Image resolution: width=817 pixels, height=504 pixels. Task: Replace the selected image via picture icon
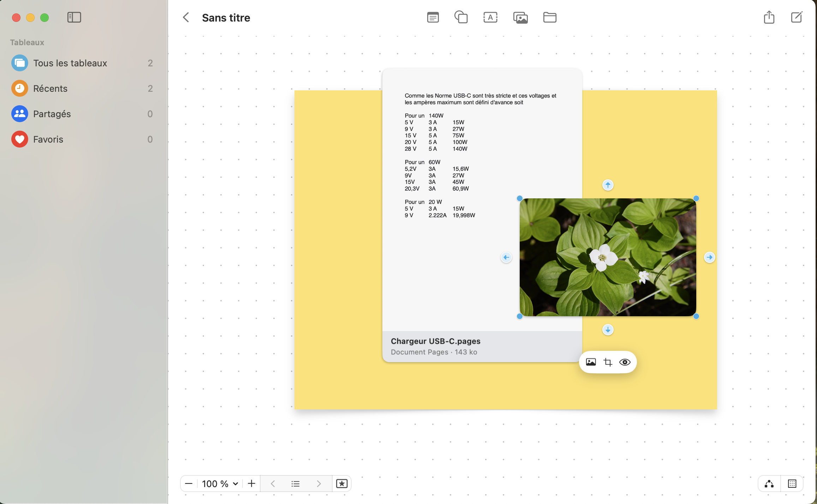pos(591,362)
